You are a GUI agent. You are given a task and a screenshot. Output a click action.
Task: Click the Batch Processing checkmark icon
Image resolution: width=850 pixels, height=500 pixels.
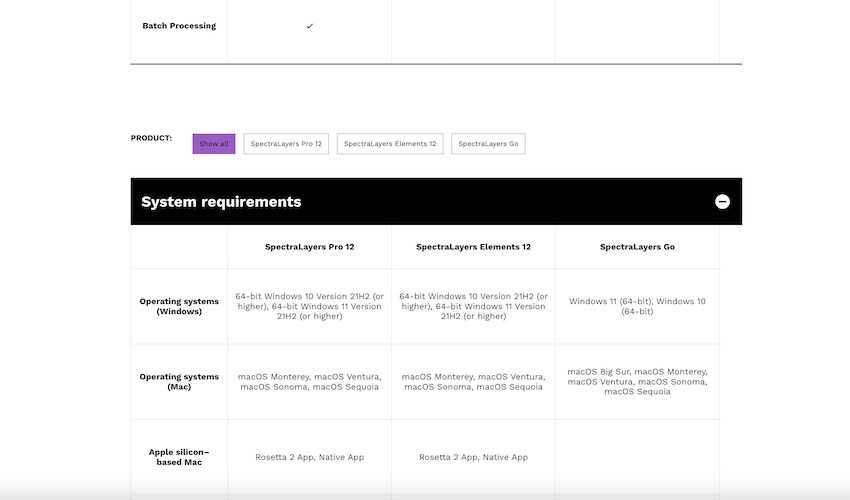[309, 26]
